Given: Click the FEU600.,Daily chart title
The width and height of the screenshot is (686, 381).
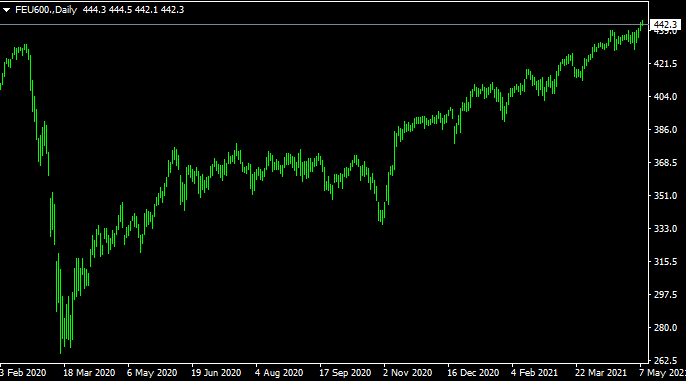Looking at the screenshot, I should (46, 10).
